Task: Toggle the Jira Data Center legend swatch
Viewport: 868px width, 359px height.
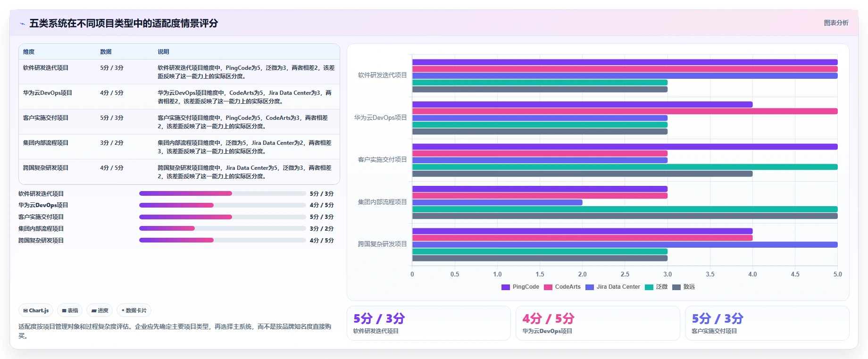Action: click(590, 287)
